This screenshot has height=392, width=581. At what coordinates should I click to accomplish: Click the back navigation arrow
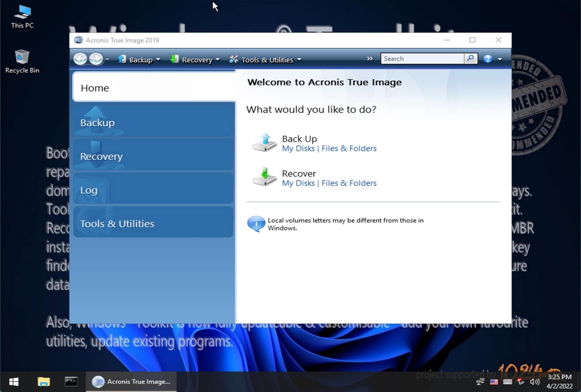[x=80, y=59]
